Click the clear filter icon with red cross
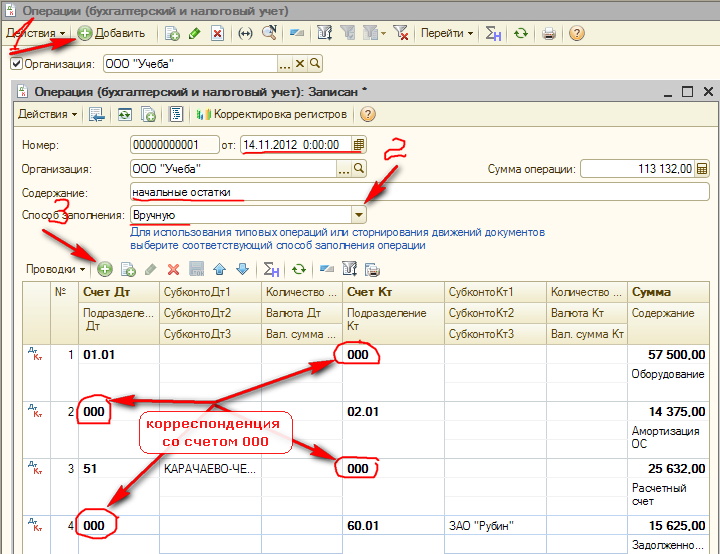The width and height of the screenshot is (720, 554). pos(401,33)
